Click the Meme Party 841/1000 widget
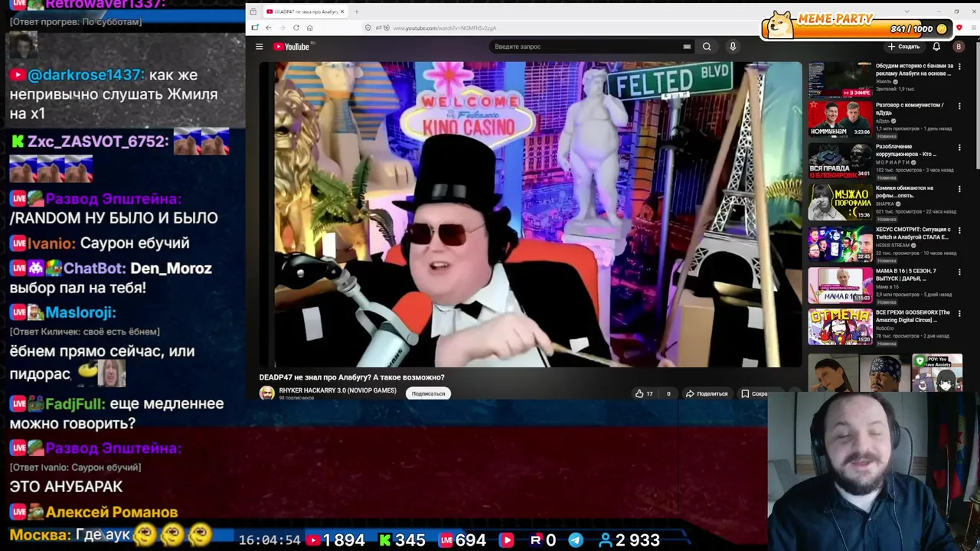Image resolution: width=980 pixels, height=551 pixels. click(857, 24)
